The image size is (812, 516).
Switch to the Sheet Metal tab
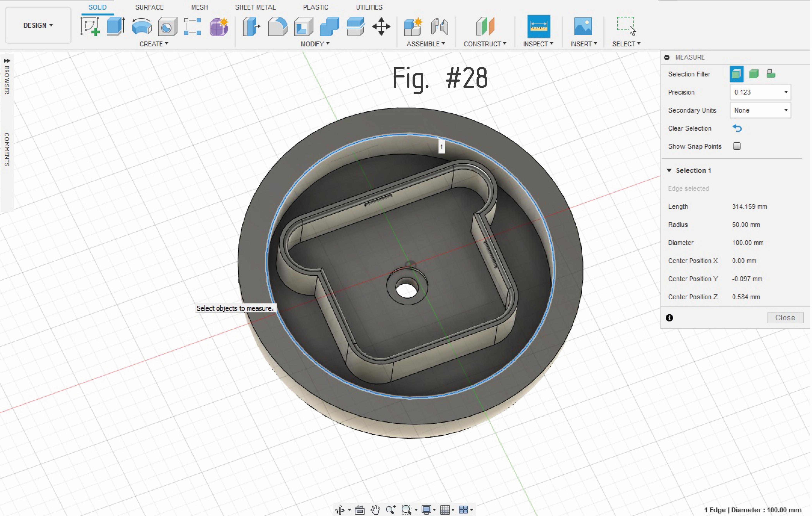255,7
